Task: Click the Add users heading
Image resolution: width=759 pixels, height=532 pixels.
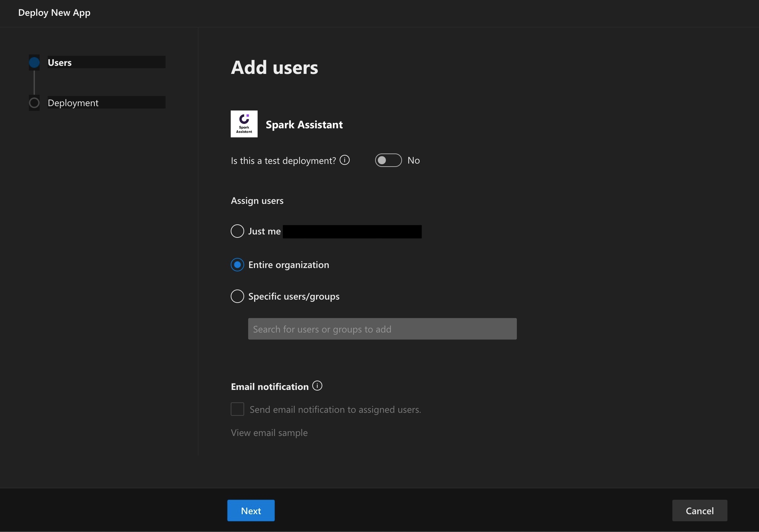Action: 274,68
